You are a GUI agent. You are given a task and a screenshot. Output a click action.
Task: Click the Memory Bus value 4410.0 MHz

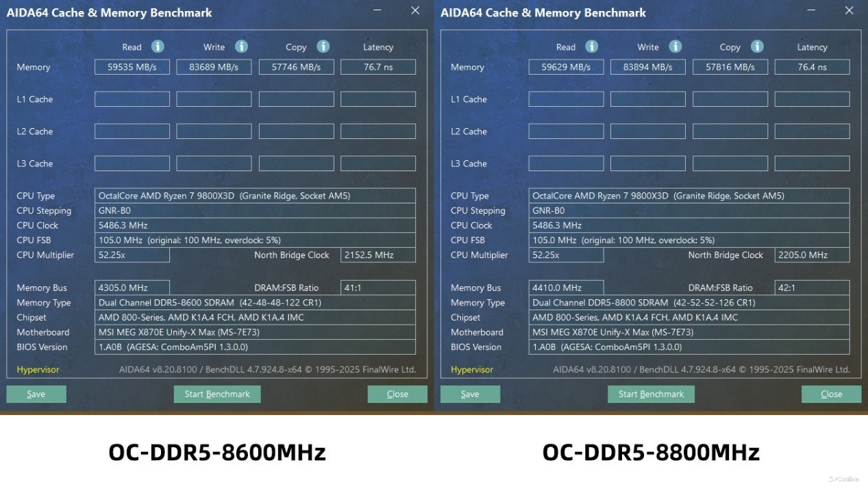click(566, 288)
